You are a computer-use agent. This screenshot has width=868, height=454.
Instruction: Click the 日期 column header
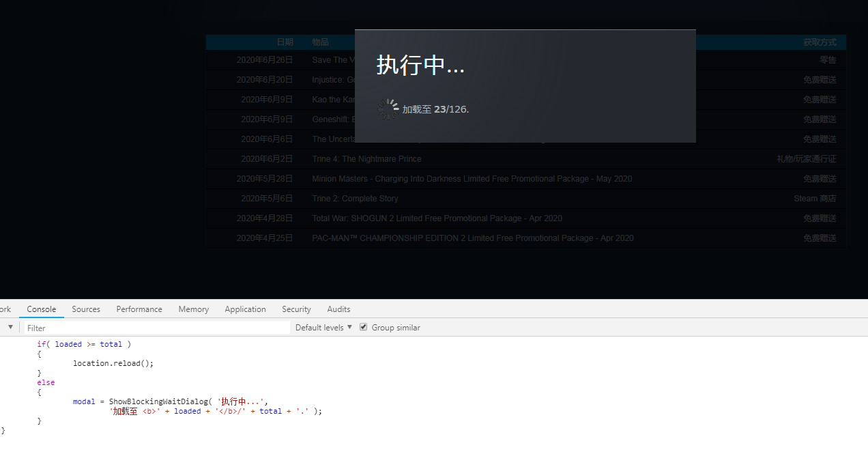(x=285, y=42)
